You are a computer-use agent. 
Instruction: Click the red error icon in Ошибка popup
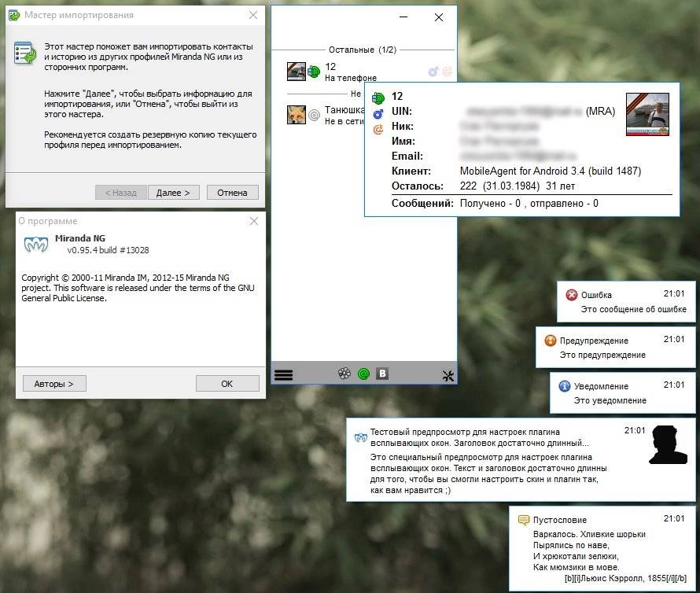pos(572,295)
